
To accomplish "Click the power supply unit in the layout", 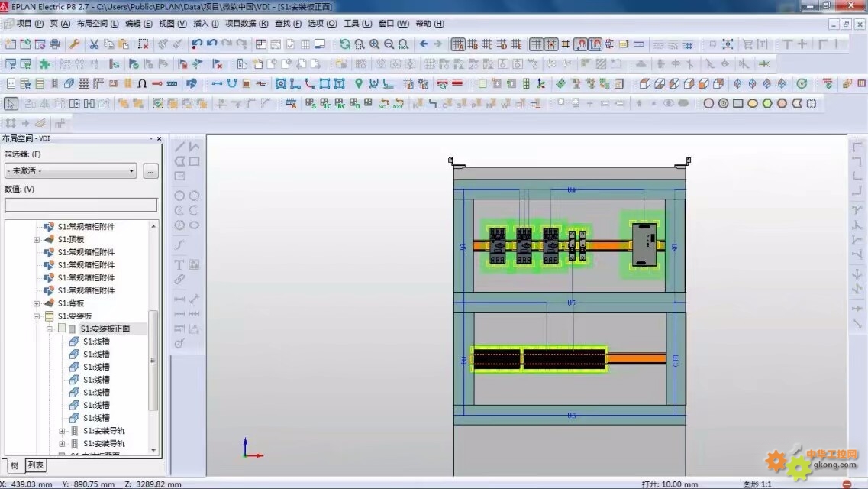I will (x=644, y=244).
